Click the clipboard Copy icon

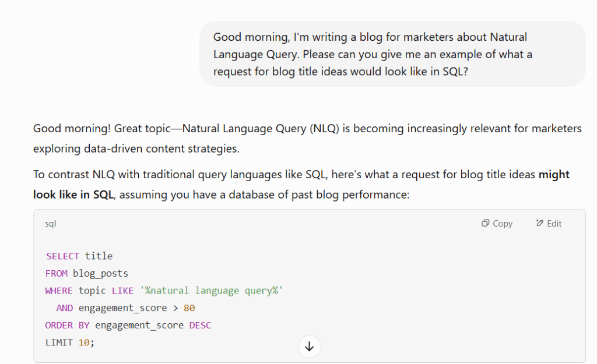[x=485, y=223]
